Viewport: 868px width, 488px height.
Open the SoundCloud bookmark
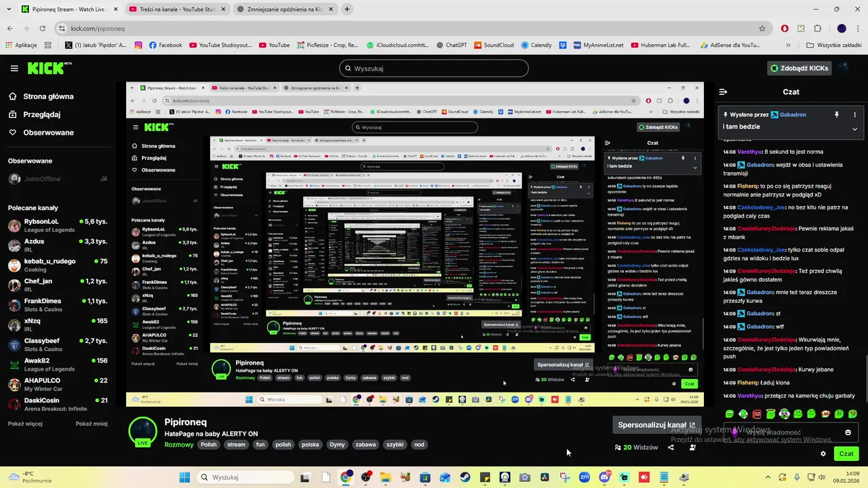click(494, 45)
